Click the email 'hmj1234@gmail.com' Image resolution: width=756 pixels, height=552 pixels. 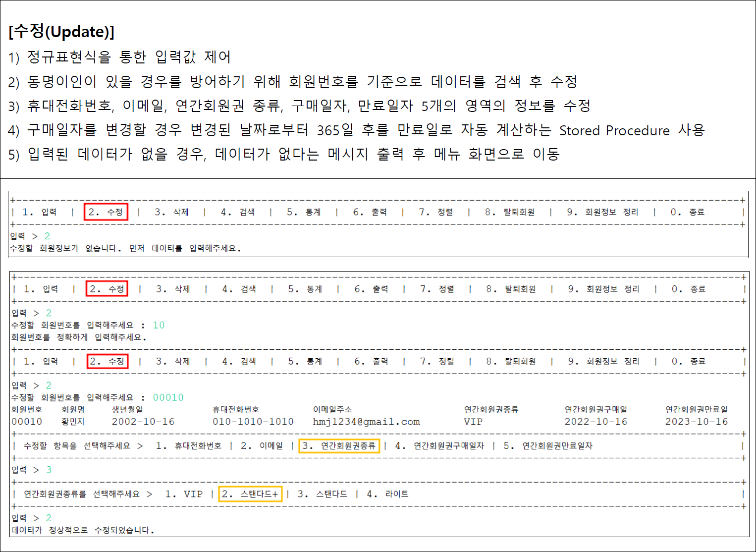[x=366, y=422]
